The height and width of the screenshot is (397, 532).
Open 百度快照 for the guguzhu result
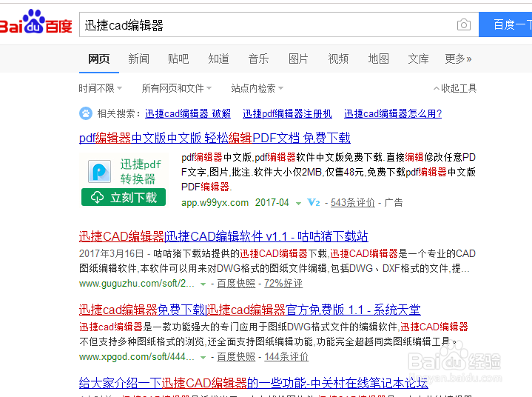point(236,283)
